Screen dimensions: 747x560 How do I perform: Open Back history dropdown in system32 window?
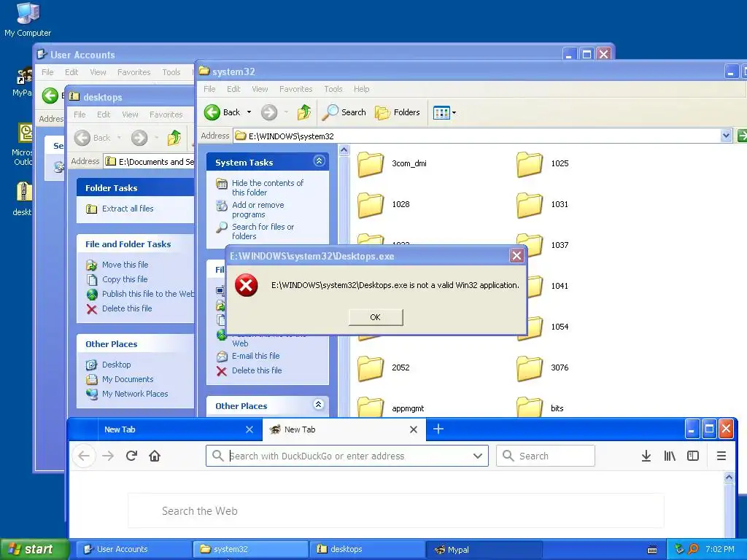tap(249, 112)
